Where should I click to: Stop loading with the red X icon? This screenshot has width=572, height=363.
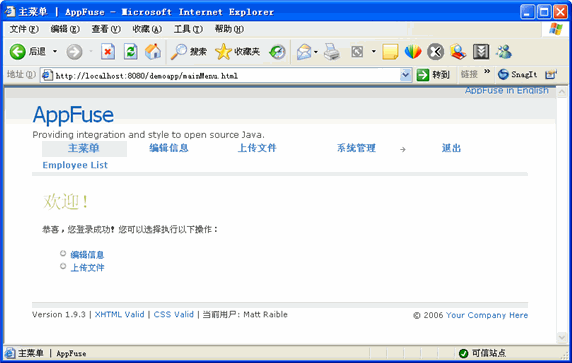tap(108, 52)
